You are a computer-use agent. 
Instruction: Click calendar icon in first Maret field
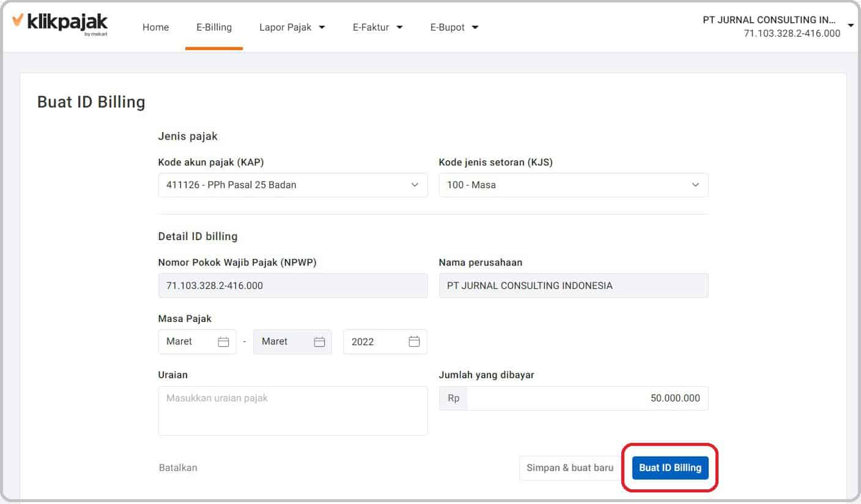(223, 341)
